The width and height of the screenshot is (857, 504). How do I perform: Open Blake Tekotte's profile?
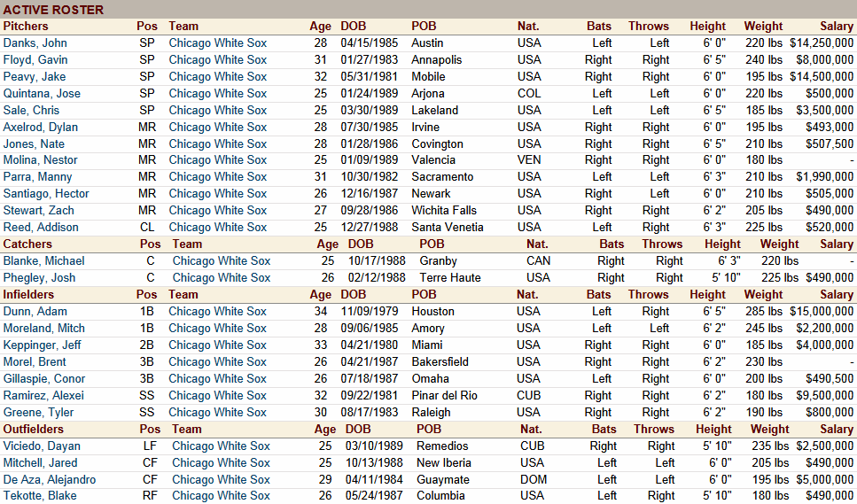click(40, 495)
